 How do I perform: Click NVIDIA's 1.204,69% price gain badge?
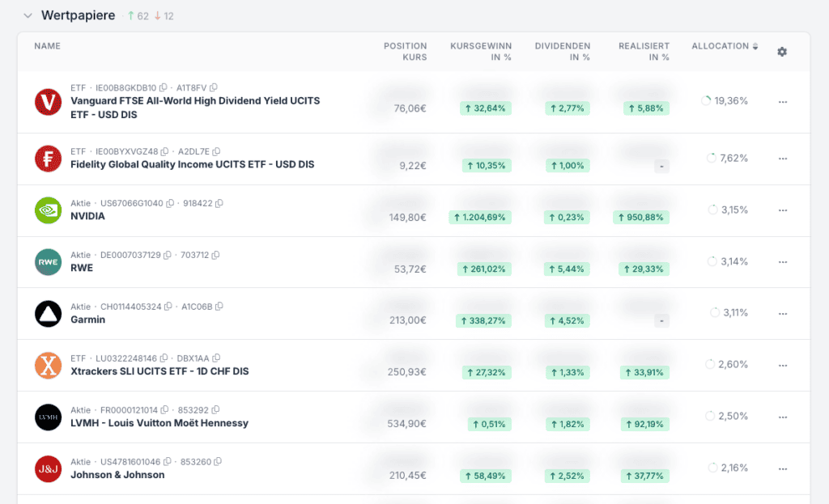point(480,217)
